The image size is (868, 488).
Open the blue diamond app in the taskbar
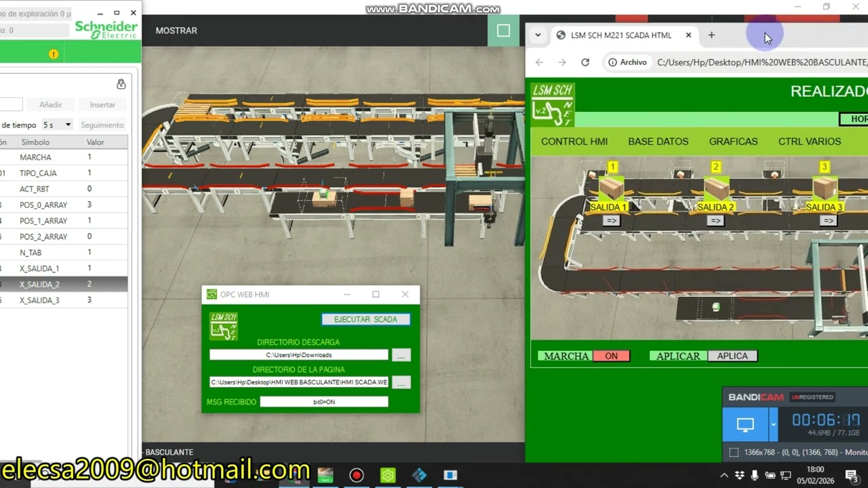pos(419,475)
